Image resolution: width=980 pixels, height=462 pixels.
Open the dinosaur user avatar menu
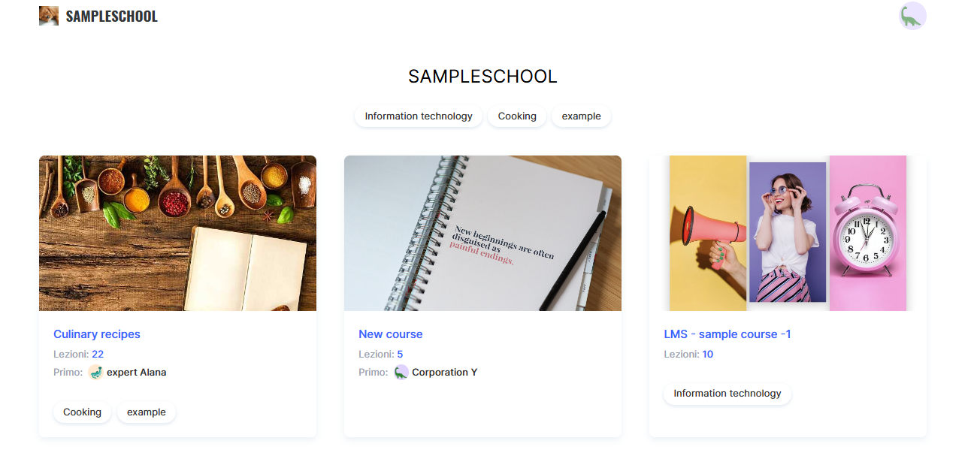(912, 16)
